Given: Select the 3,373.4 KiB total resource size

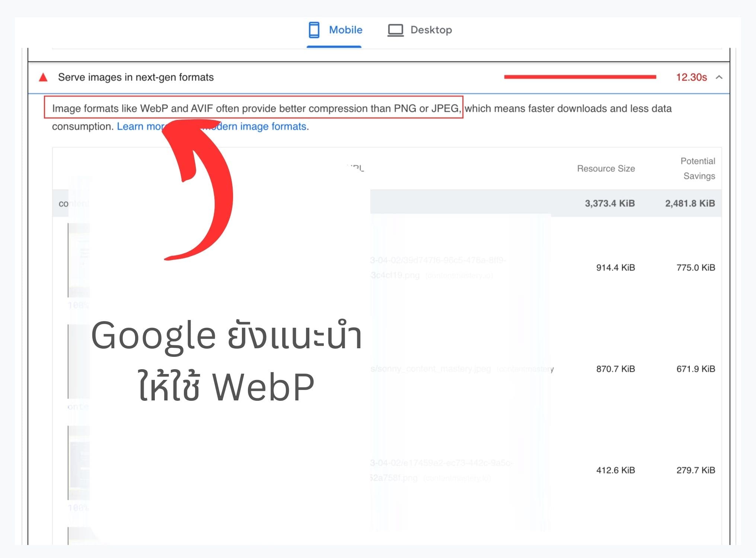Looking at the screenshot, I should (609, 203).
